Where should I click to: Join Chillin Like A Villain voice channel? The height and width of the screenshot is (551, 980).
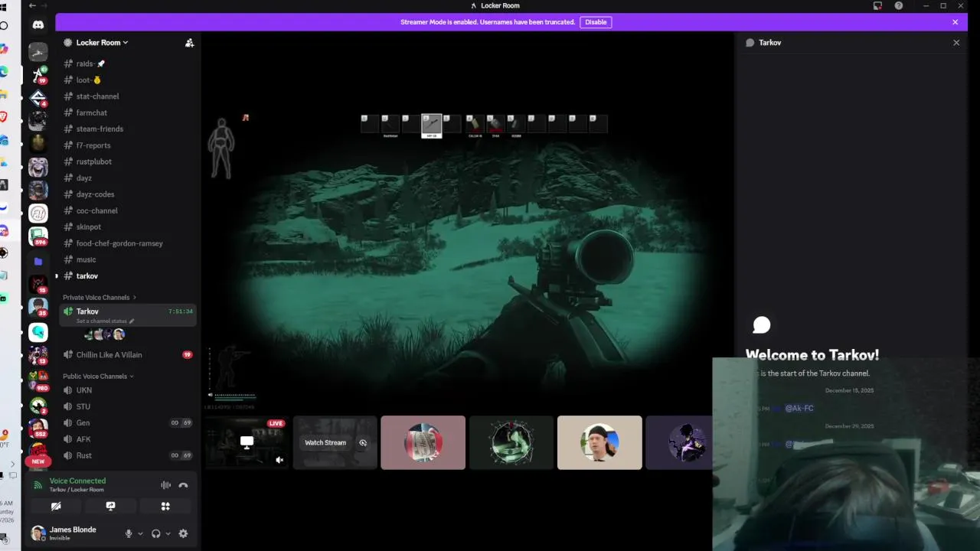128,354
